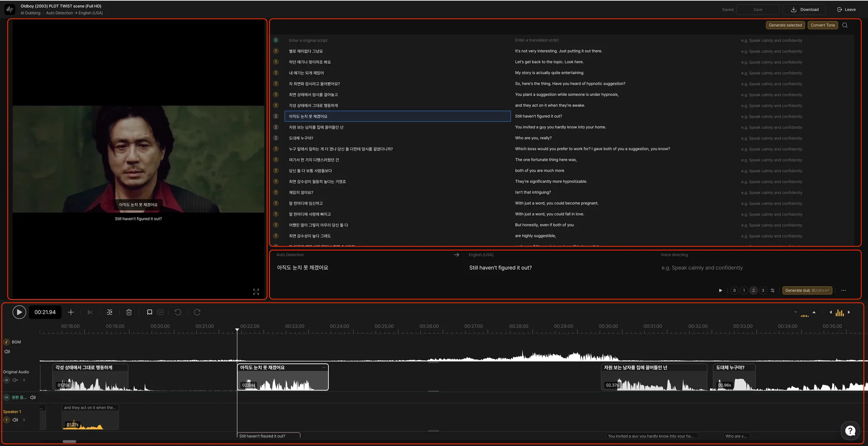Screen dimensions: 868x446
Task: Adjust the waveform zoom level control
Action: click(840, 313)
